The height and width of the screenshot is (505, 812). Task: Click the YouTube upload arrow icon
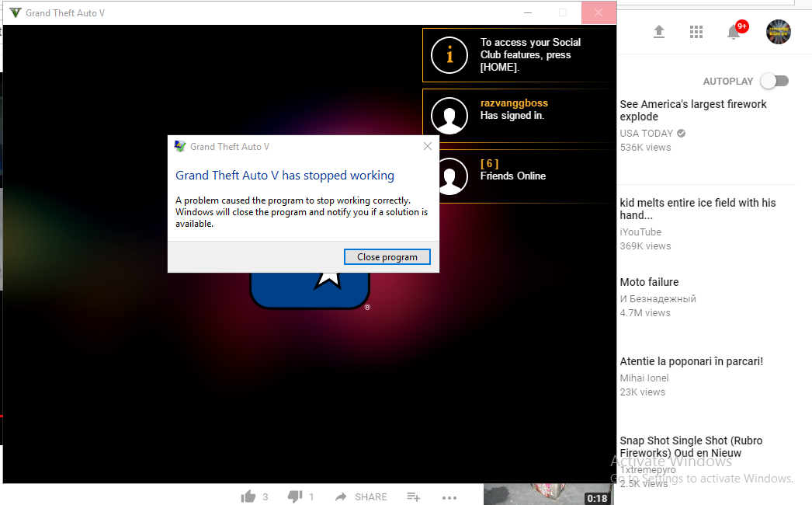coord(659,32)
